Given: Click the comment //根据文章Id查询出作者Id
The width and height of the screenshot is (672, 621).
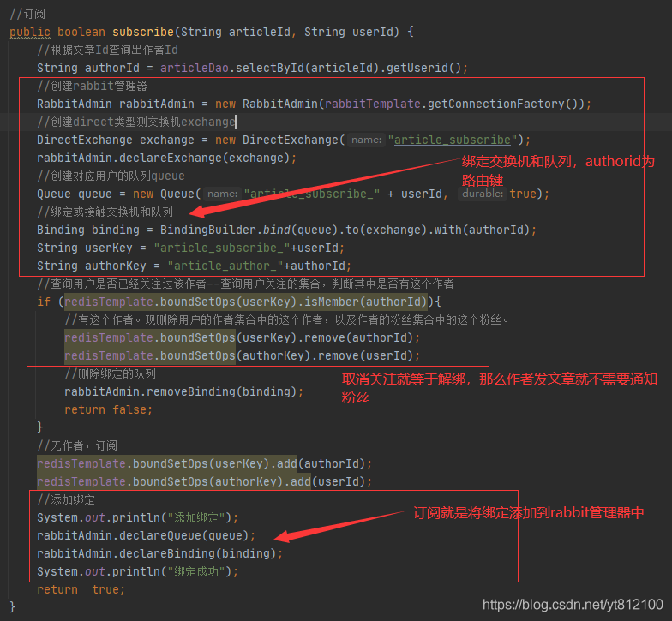Looking at the screenshot, I should point(108,50).
